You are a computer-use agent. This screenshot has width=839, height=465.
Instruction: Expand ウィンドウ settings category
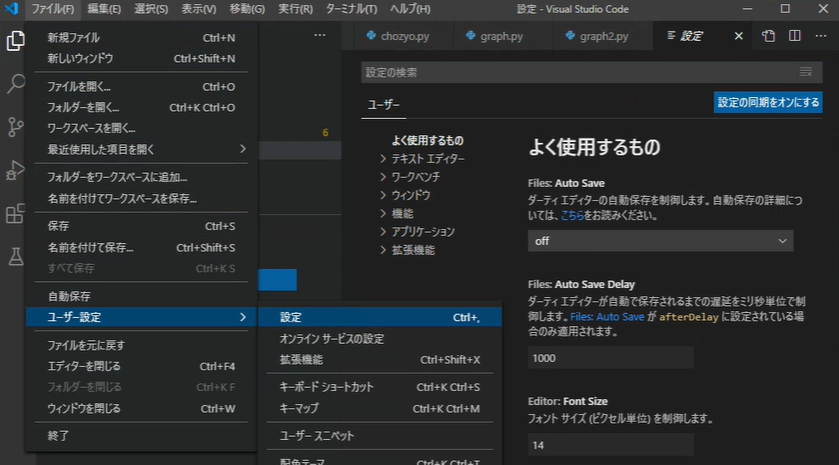point(406,195)
